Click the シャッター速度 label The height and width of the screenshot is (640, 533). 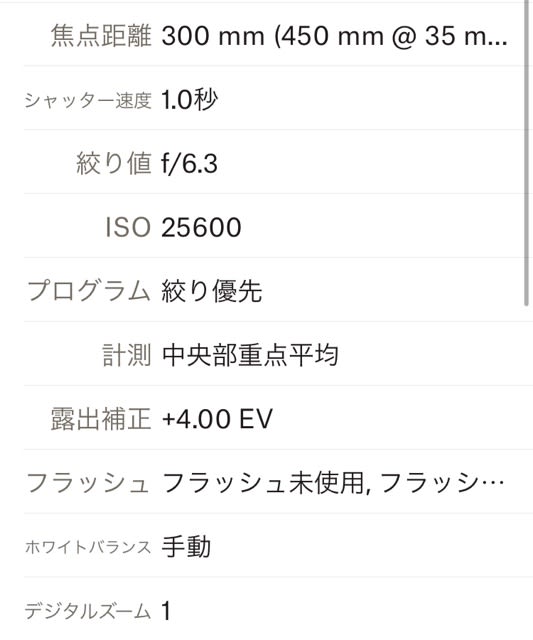tap(88, 100)
